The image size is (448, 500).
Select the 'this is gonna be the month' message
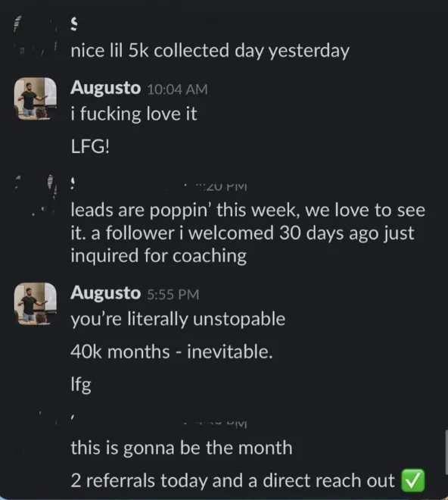[182, 448]
